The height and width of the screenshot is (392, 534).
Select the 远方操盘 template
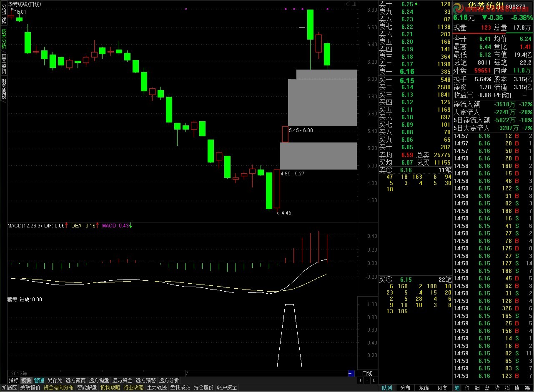(99, 380)
